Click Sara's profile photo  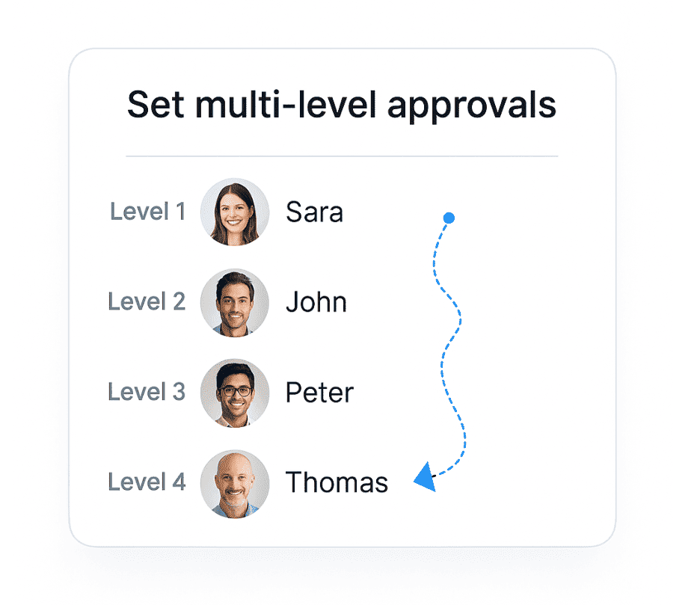(235, 212)
